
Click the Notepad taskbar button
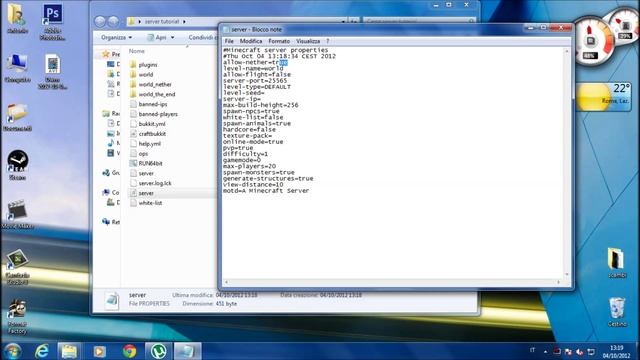(x=187, y=351)
